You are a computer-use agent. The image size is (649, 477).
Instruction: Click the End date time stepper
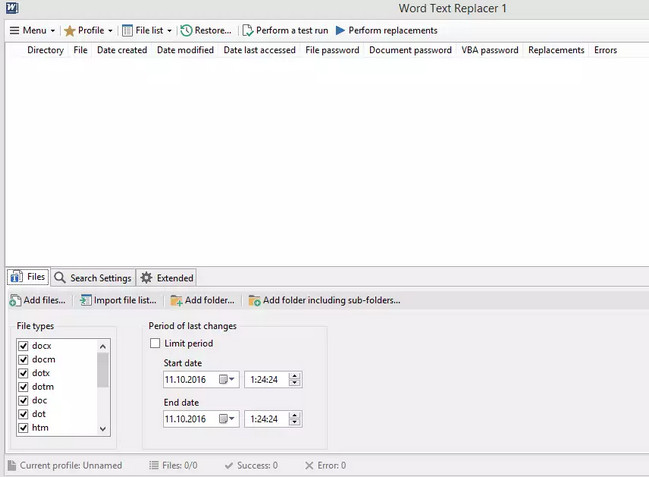coord(295,419)
